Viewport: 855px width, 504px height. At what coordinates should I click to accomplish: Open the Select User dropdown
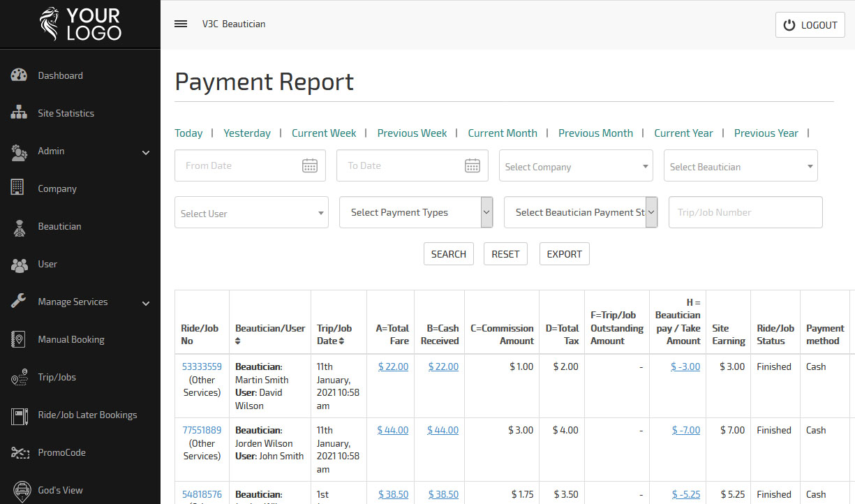[x=251, y=213]
